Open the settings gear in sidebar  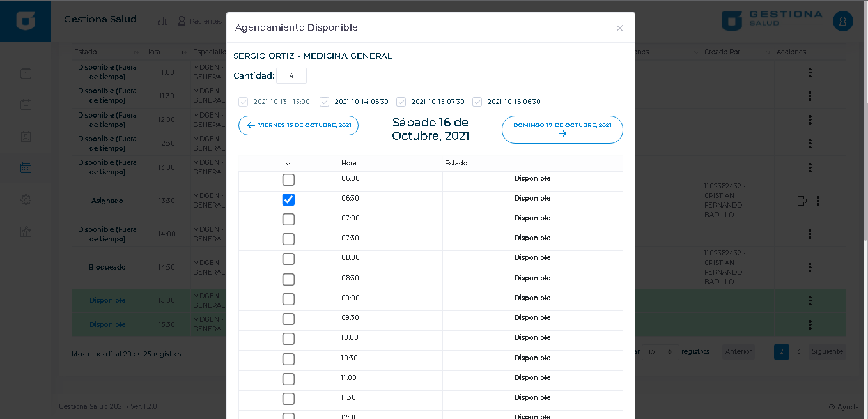(x=26, y=199)
